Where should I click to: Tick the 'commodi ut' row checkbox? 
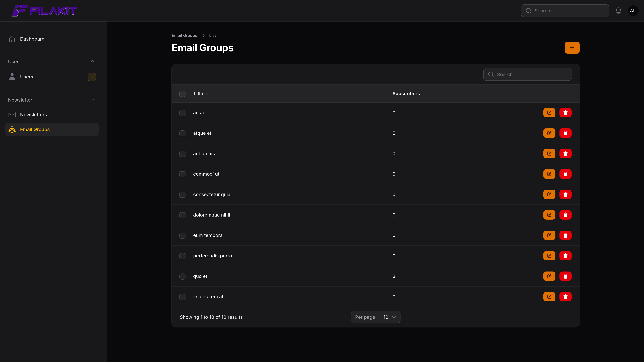coord(182,174)
